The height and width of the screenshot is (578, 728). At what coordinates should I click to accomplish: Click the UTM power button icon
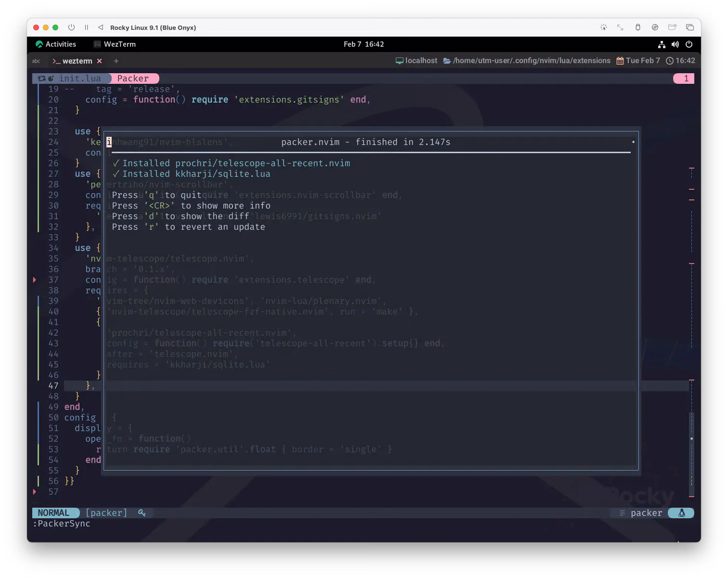[71, 27]
